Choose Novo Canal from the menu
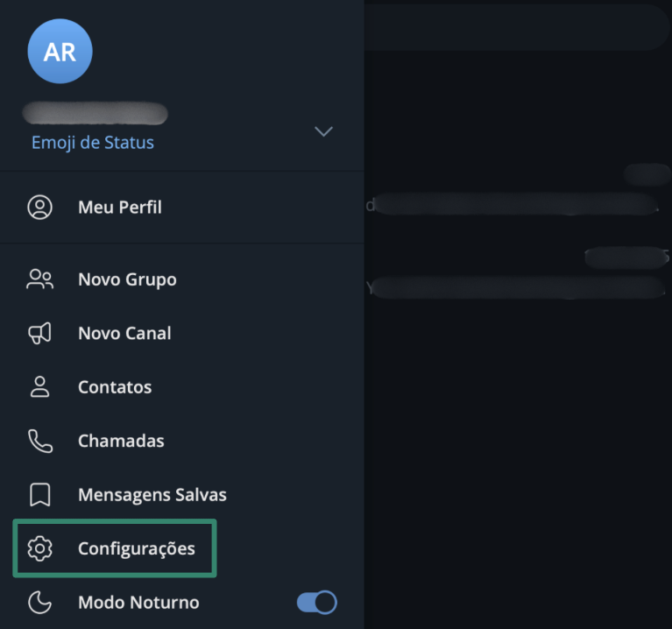 [124, 333]
